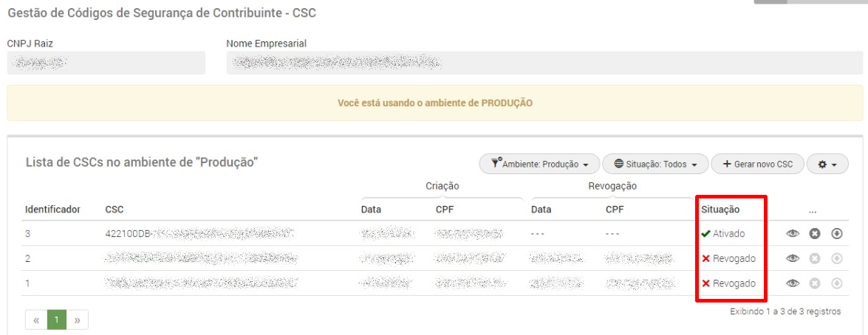The height and width of the screenshot is (335, 868).
Task: Click Gerar novo CSC button
Action: [757, 165]
